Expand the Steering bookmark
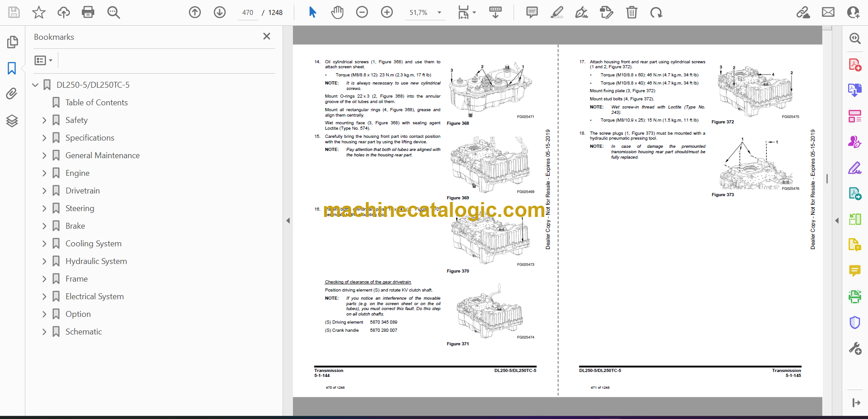 pos(44,208)
